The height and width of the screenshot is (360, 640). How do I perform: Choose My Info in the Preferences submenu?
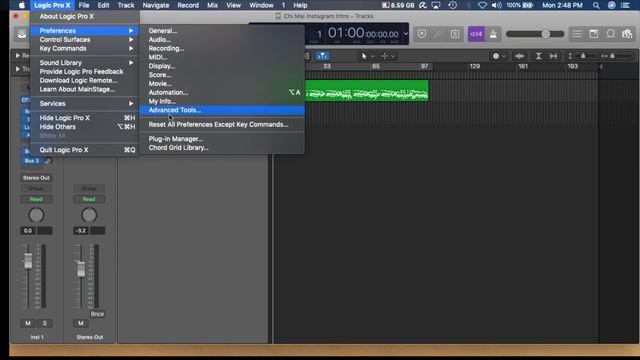[222, 101]
